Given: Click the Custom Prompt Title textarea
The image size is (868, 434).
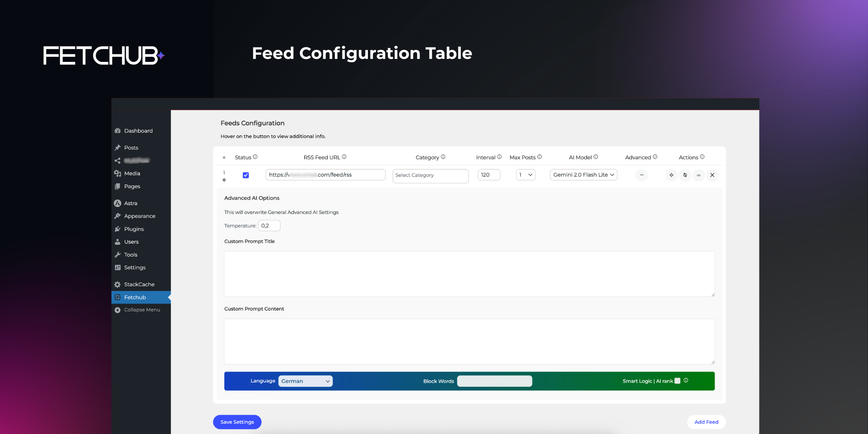Looking at the screenshot, I should 470,274.
